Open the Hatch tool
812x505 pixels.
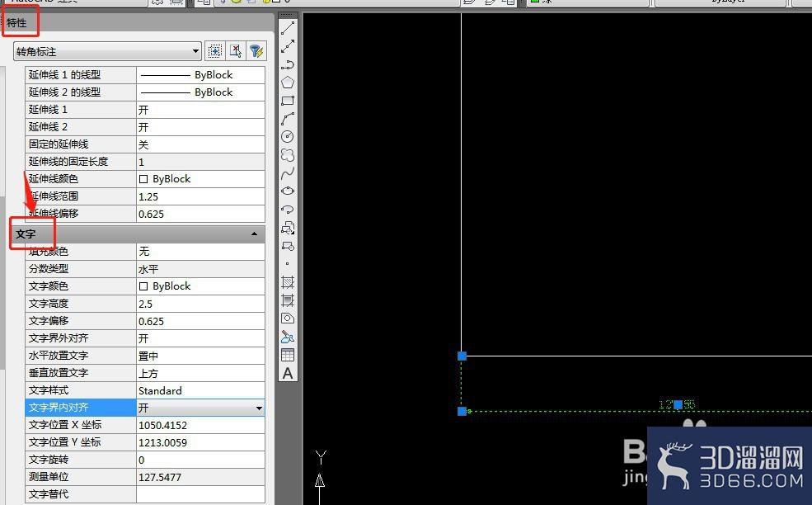point(288,282)
